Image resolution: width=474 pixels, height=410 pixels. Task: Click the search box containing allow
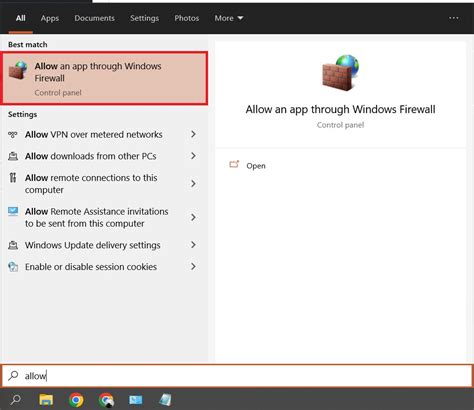[x=237, y=376]
